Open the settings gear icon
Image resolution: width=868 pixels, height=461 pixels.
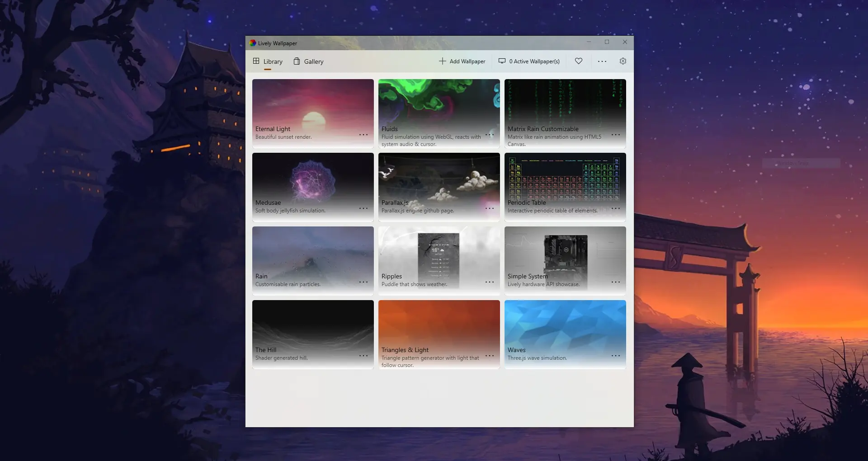click(623, 61)
